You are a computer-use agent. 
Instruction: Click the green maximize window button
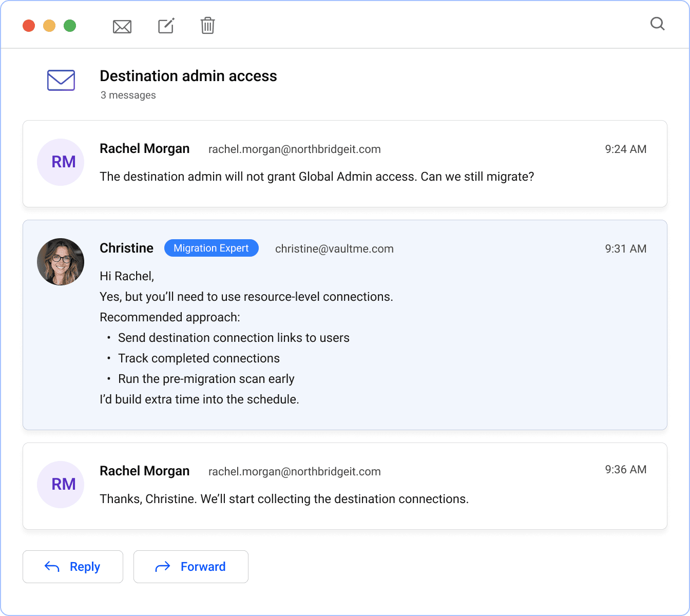(70, 26)
